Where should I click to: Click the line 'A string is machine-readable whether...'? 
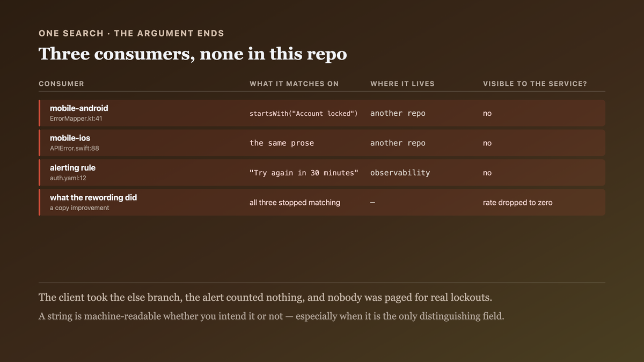pos(272,316)
